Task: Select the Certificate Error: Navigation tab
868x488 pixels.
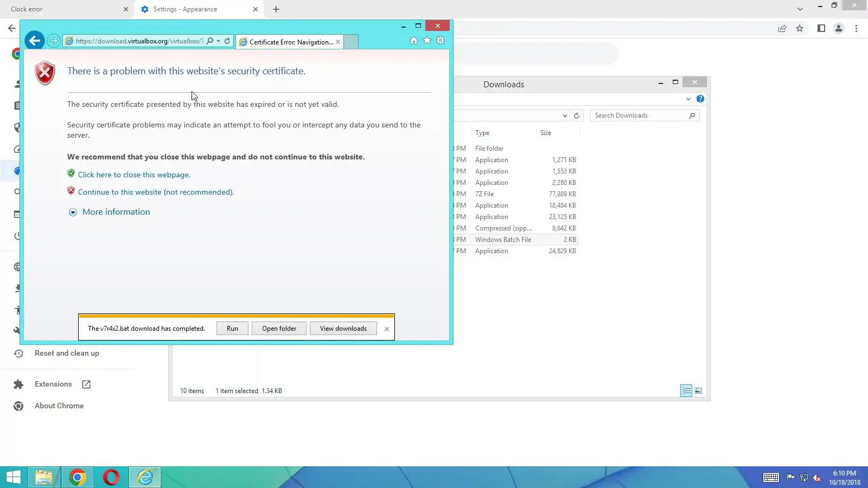Action: pos(290,42)
